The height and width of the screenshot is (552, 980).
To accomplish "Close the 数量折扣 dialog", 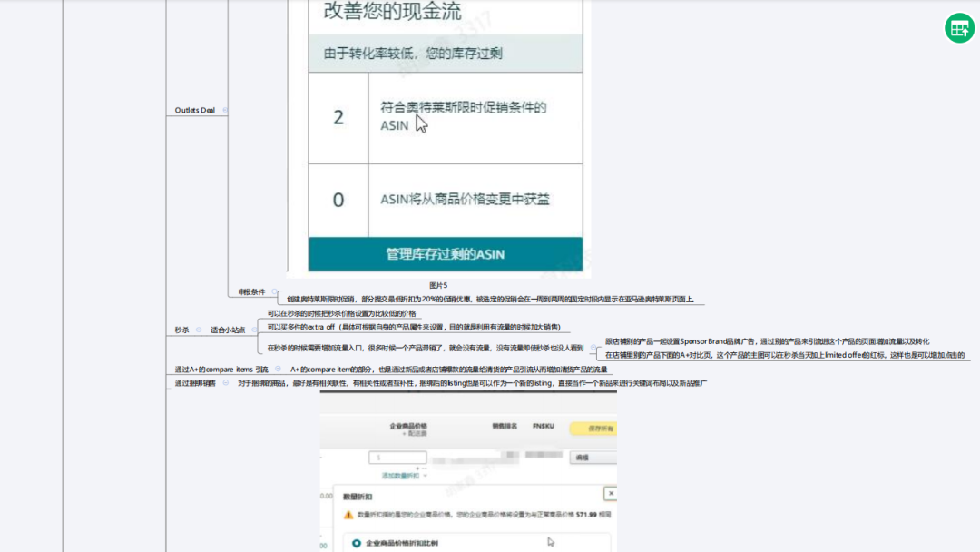I will tap(611, 493).
